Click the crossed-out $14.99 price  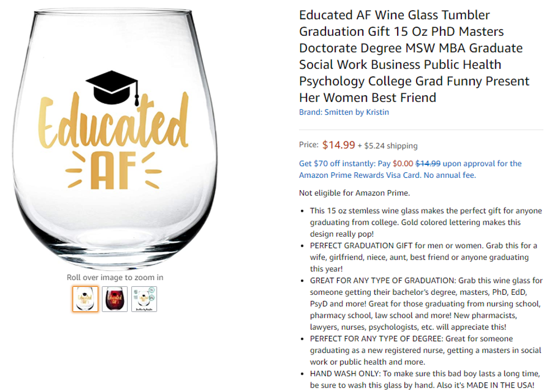pos(428,164)
